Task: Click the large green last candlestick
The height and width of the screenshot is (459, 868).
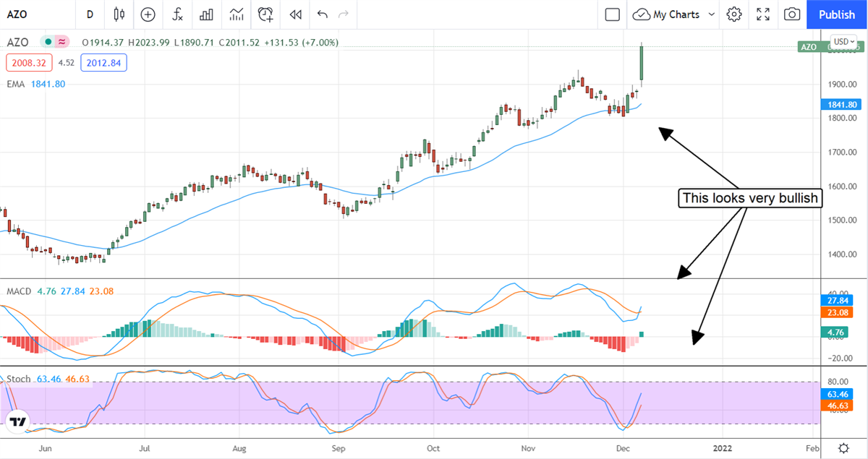Action: click(x=642, y=64)
